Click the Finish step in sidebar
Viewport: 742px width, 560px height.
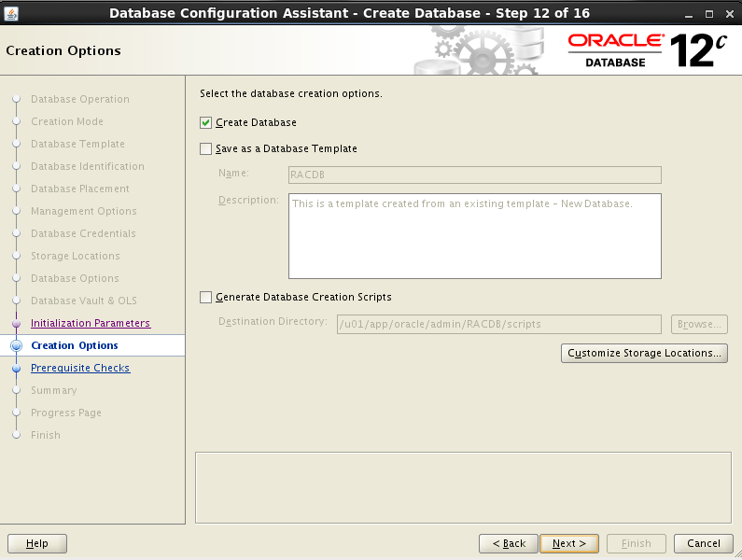point(46,435)
